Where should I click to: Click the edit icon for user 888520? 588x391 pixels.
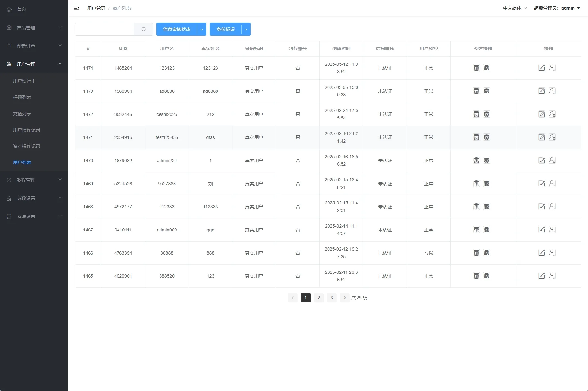541,276
